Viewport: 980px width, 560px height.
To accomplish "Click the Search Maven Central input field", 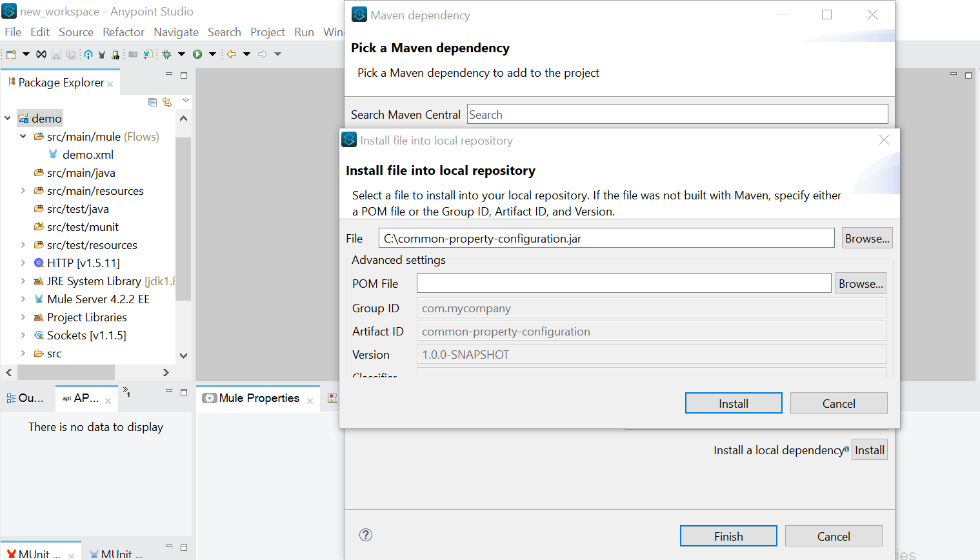I will coord(677,114).
